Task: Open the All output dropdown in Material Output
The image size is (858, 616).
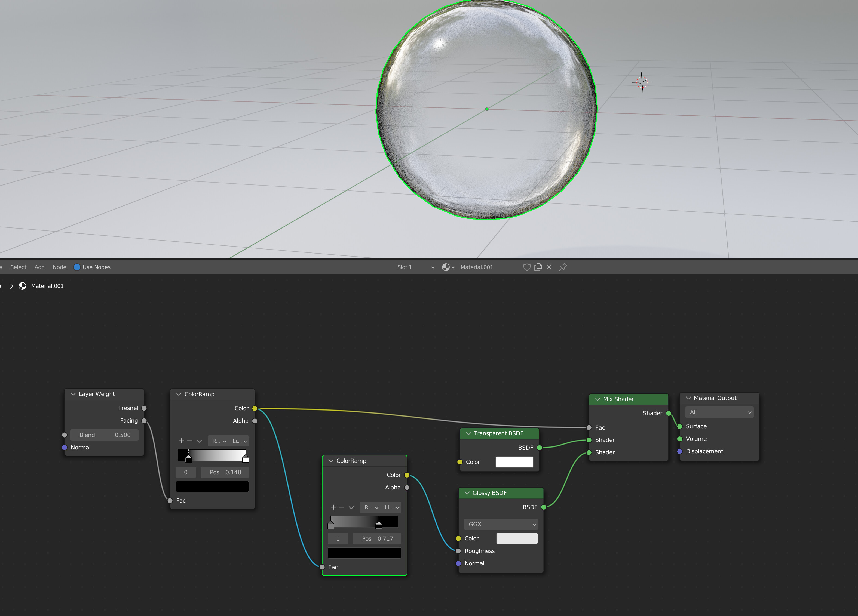Action: (x=719, y=412)
